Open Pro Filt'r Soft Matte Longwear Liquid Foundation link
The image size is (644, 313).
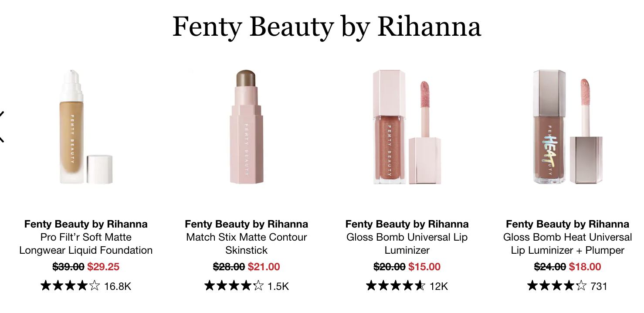coord(86,244)
